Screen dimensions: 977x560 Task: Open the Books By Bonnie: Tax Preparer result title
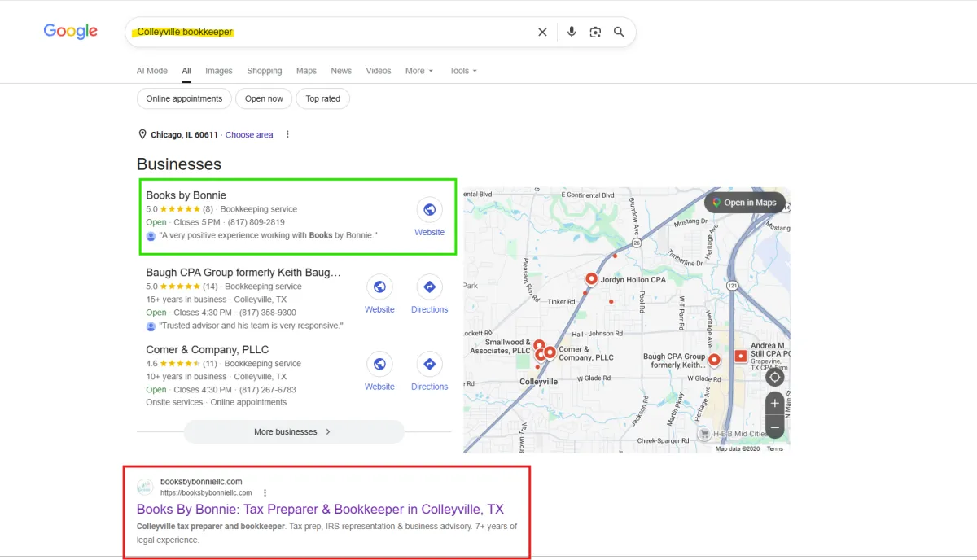pos(320,510)
